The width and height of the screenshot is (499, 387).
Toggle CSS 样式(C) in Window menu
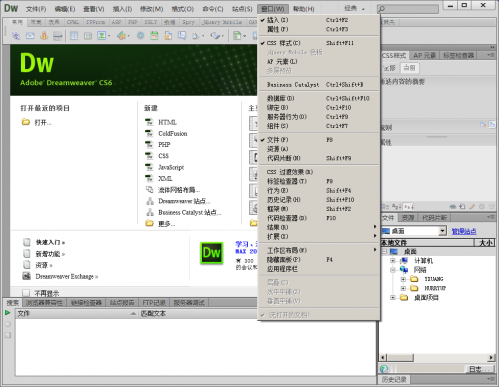pyautogui.click(x=318, y=43)
